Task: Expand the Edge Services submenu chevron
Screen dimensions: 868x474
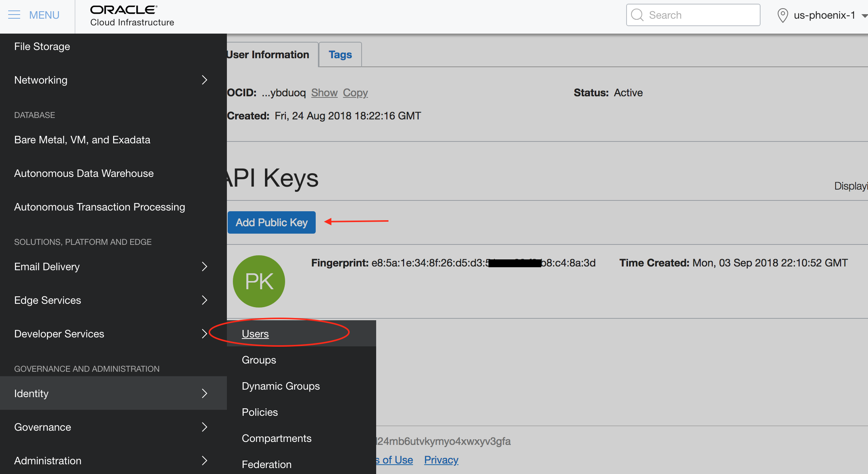Action: [204, 300]
